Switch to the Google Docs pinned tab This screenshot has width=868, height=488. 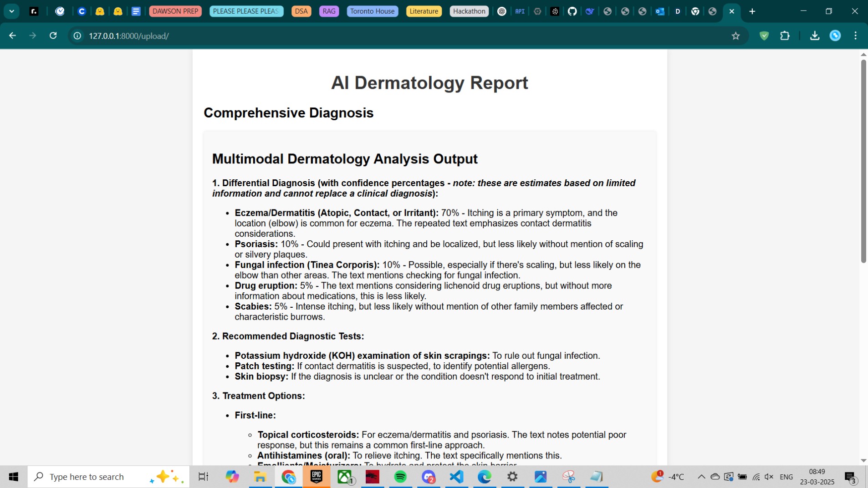pos(136,11)
